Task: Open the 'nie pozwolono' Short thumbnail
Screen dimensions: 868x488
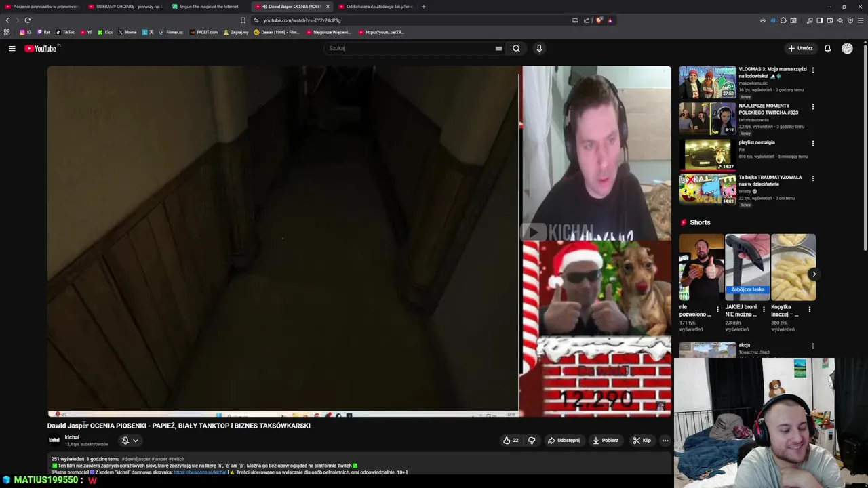Action: pos(701,267)
